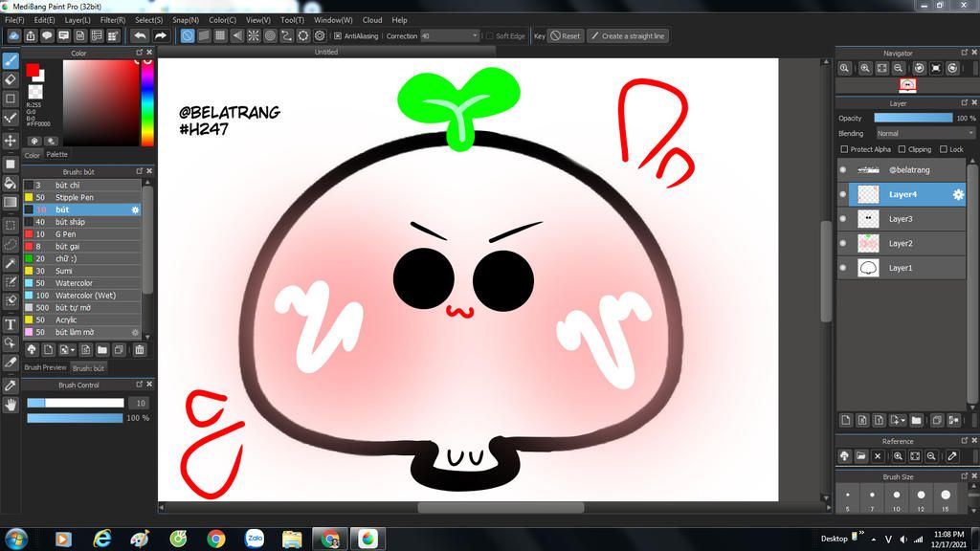Click the red foreground color swatch

[x=33, y=70]
